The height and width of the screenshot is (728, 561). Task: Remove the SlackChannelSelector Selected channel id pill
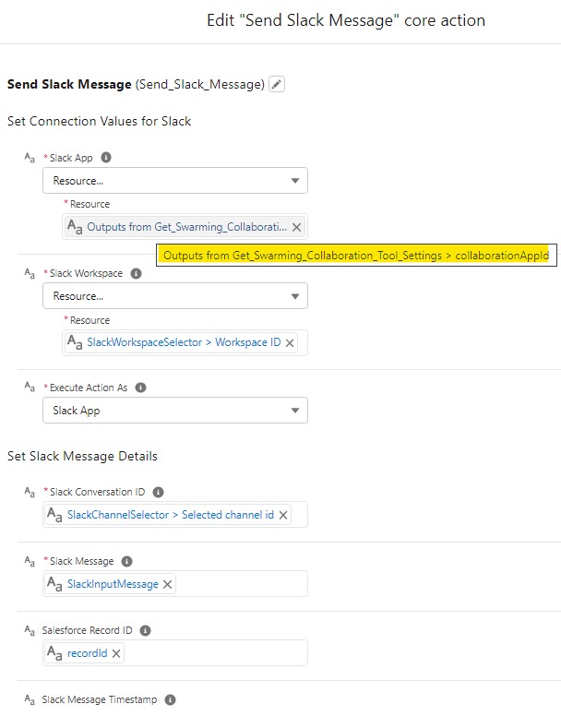pos(283,515)
